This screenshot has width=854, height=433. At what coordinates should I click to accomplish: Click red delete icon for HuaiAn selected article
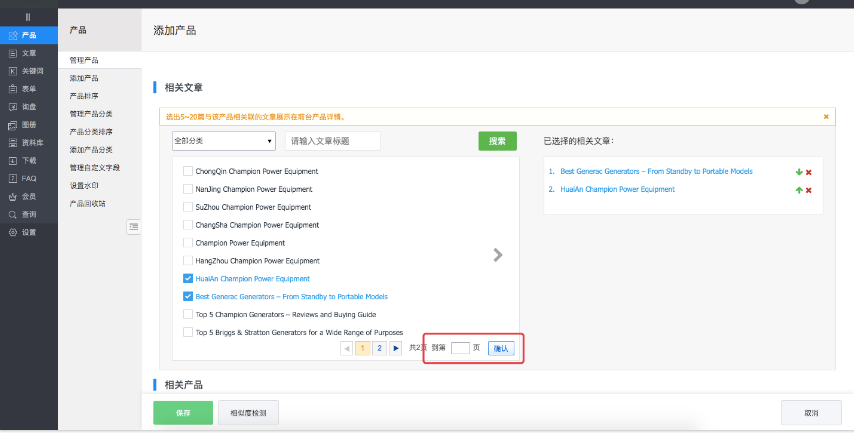pyautogui.click(x=808, y=190)
